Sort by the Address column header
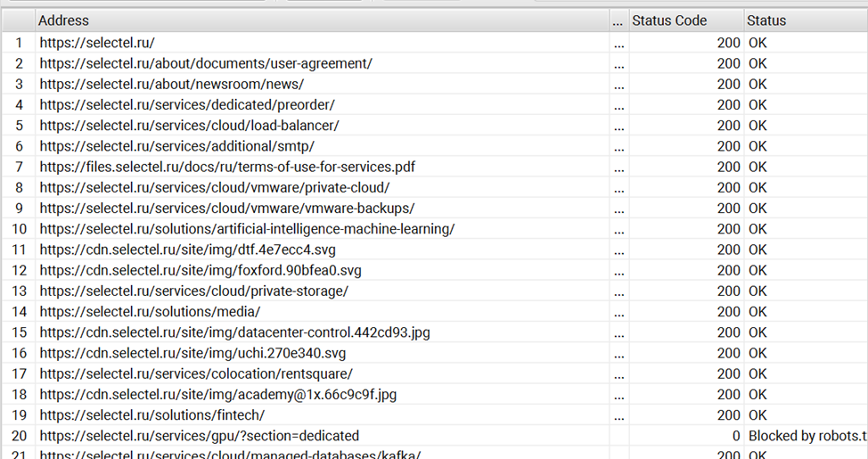The image size is (868, 459). 323,20
